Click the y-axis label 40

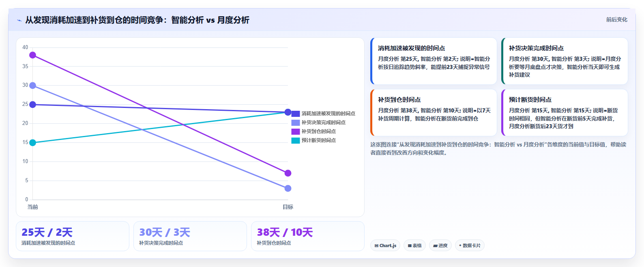[25, 47]
